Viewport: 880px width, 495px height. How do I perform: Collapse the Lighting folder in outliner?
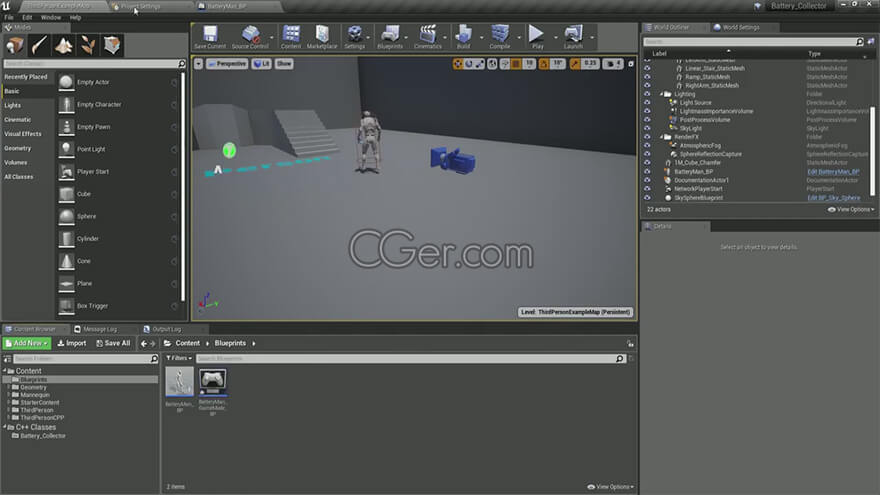(x=661, y=94)
